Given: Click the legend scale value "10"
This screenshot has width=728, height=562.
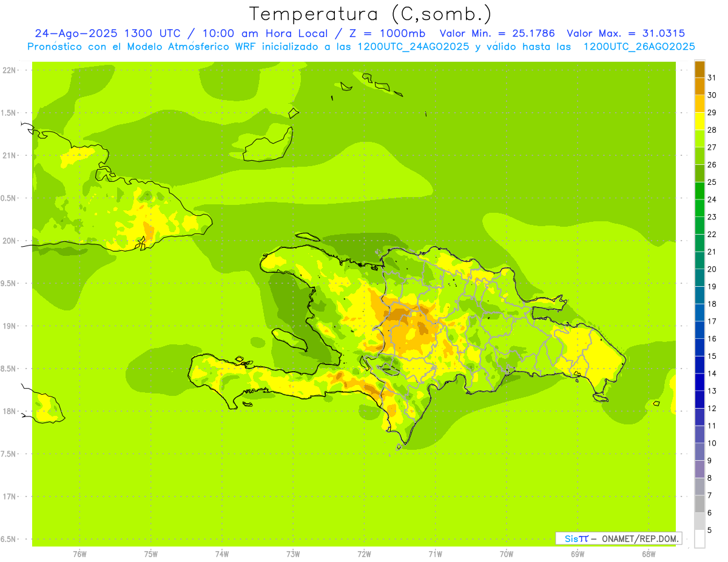Looking at the screenshot, I should (712, 443).
